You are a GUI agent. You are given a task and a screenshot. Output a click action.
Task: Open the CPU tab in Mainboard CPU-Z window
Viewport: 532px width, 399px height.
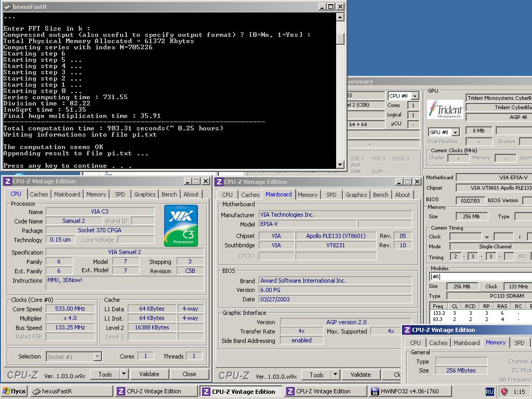pyautogui.click(x=228, y=195)
